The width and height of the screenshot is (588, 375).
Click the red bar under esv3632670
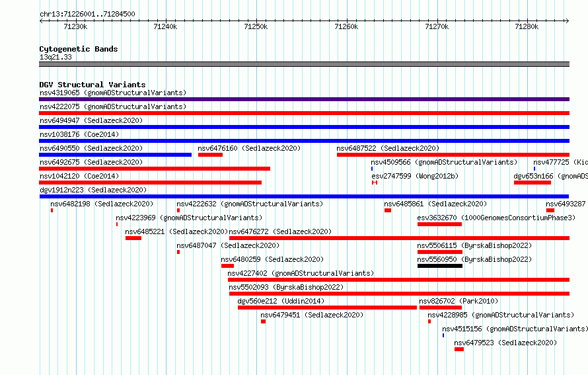[x=439, y=224]
